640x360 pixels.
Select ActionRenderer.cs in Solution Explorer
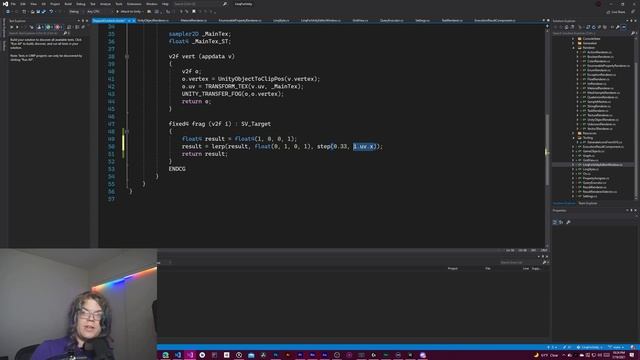coord(599,52)
